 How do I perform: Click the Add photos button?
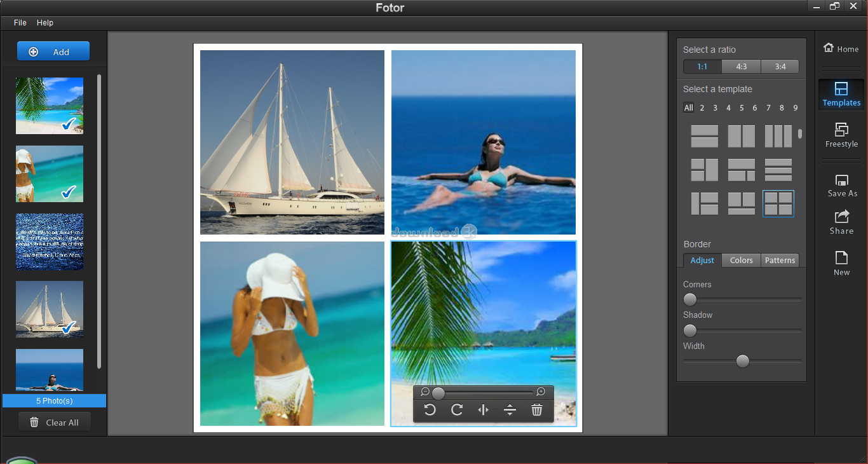tap(53, 52)
